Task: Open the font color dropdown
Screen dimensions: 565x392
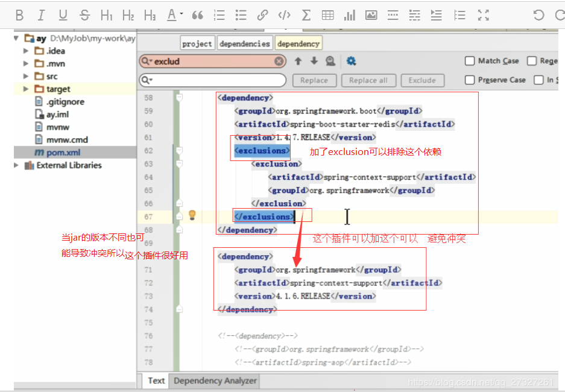Action: tap(175, 15)
